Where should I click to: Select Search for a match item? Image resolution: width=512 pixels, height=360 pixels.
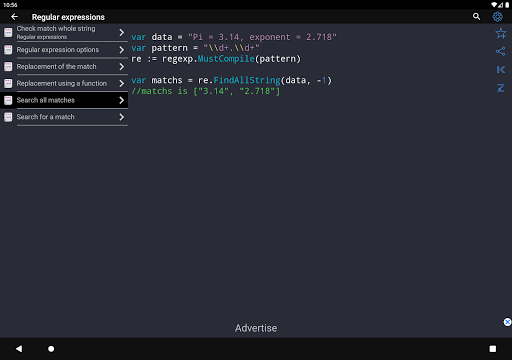click(x=64, y=117)
